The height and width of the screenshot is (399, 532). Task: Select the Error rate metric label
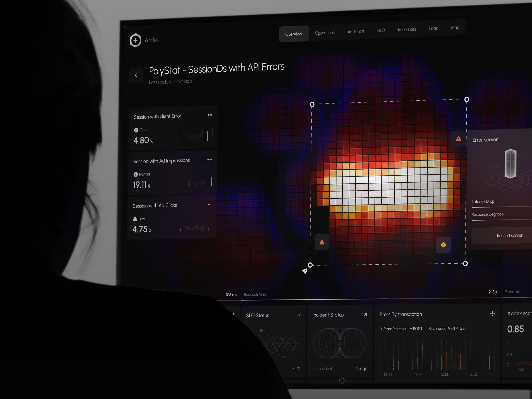tap(513, 292)
